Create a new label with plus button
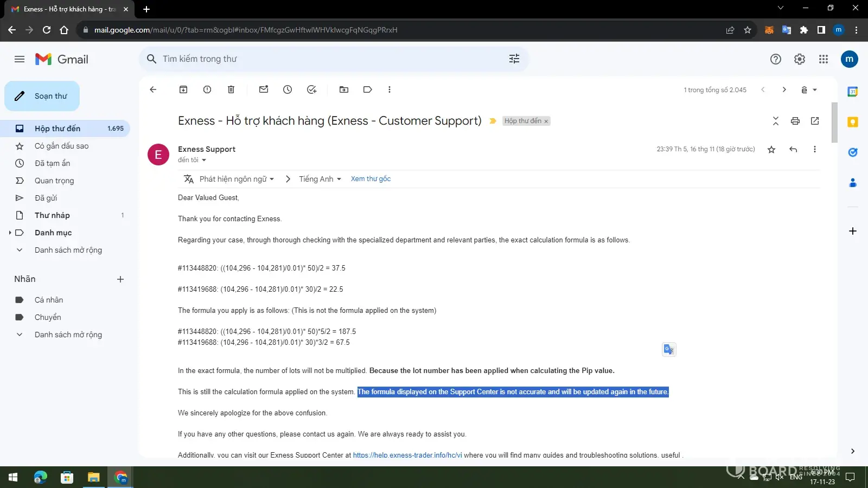Image resolution: width=868 pixels, height=488 pixels. pos(120,279)
